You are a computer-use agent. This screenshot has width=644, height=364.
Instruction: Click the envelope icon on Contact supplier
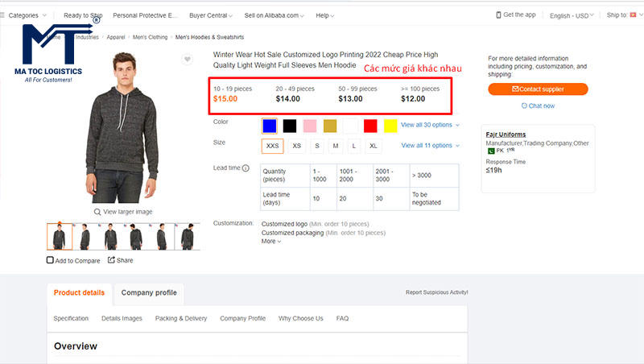click(x=515, y=89)
